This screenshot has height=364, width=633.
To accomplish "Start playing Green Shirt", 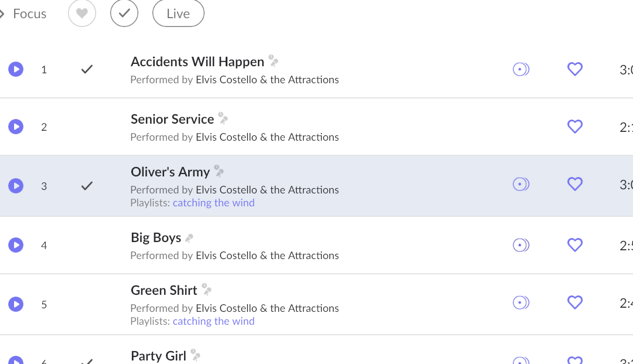I will 16,304.
